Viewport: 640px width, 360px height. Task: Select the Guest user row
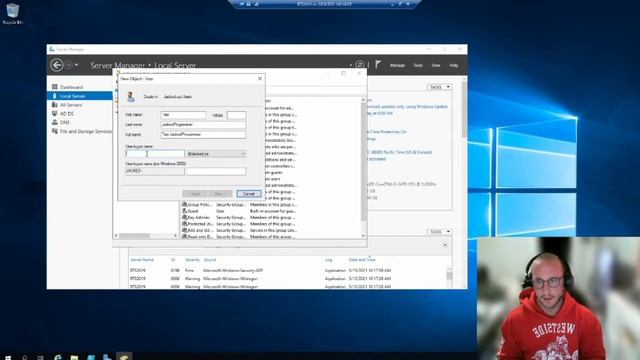[x=240, y=211]
